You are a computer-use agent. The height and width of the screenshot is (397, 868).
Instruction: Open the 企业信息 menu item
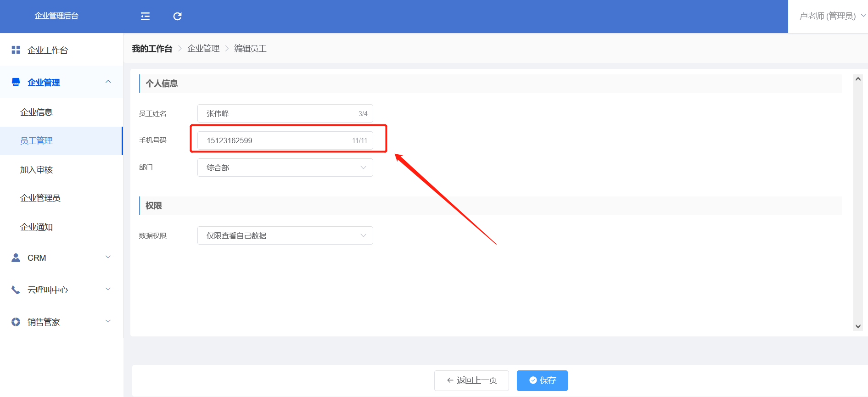[x=36, y=112]
